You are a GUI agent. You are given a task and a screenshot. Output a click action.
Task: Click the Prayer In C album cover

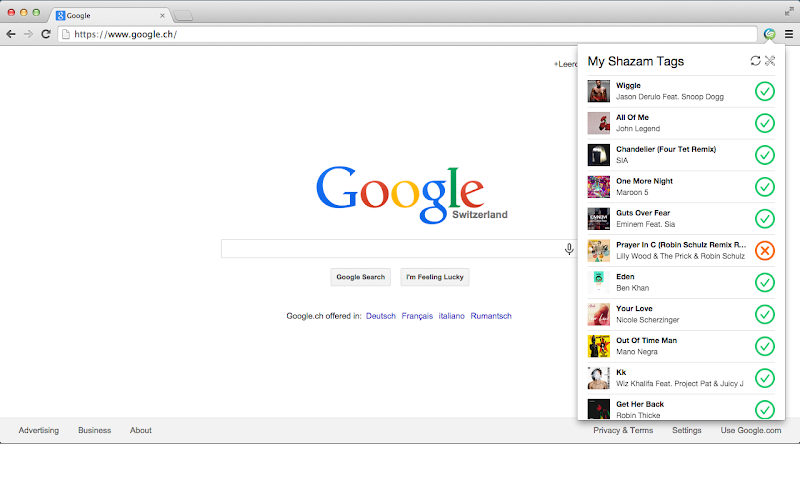click(598, 251)
